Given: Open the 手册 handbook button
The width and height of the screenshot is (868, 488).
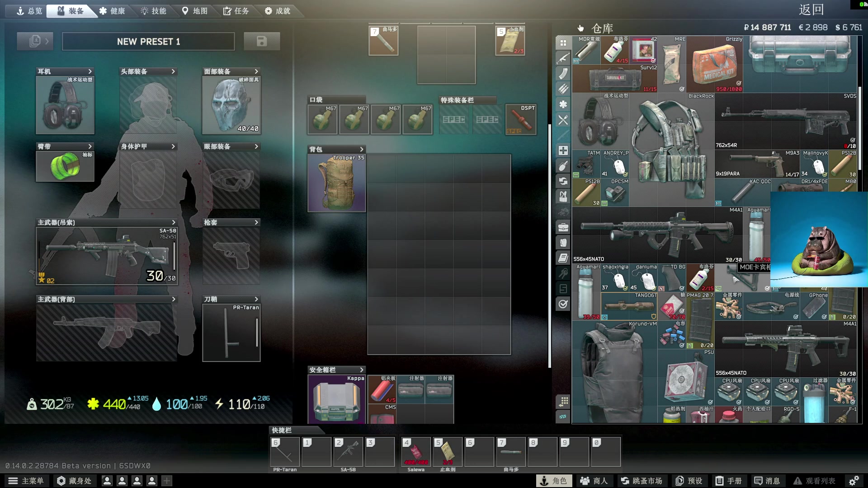Looking at the screenshot, I should point(729,481).
